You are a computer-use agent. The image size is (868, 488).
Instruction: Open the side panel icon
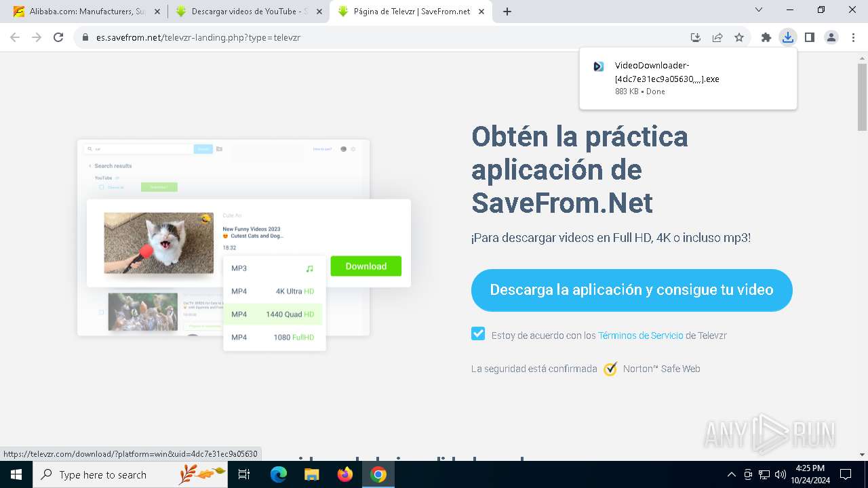tap(809, 37)
